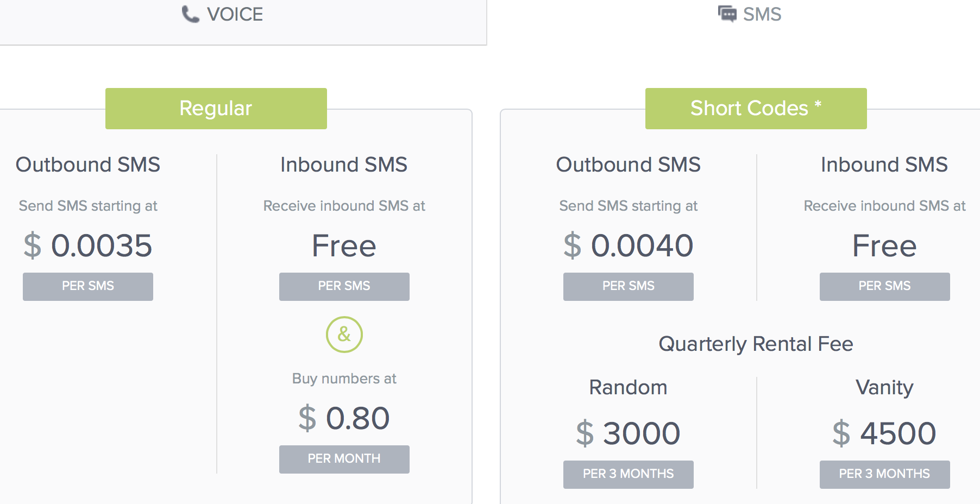Click the Quarterly Rental Fee heading
The image size is (980, 504).
pos(756,344)
